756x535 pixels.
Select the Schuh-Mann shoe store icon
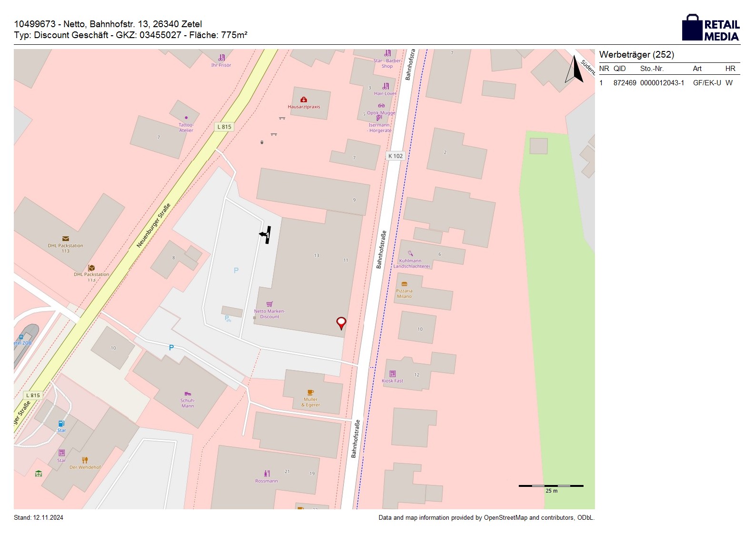pyautogui.click(x=188, y=394)
